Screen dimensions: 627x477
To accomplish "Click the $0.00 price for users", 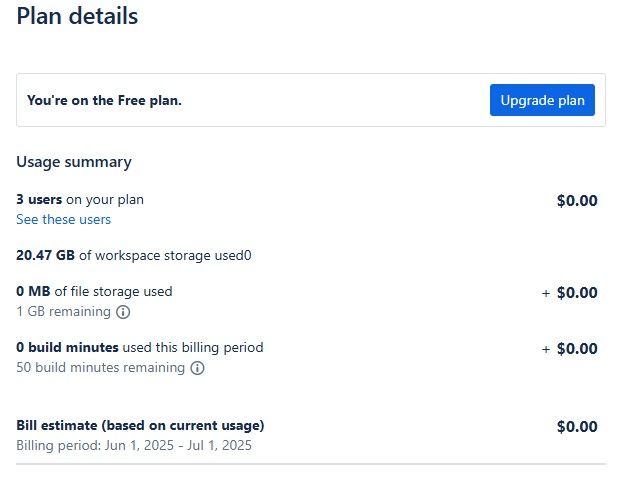I will tap(577, 200).
